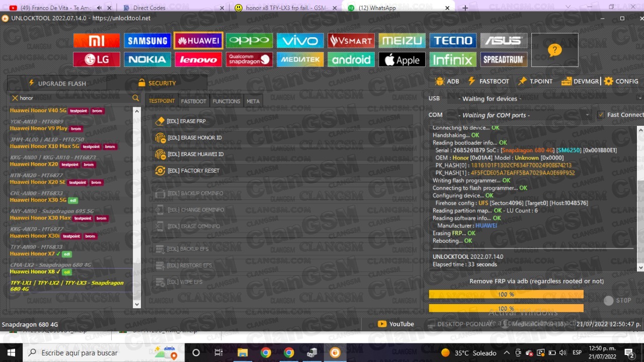Select the Nokia brand icon
Screen dimensions: 644x362
(147, 59)
